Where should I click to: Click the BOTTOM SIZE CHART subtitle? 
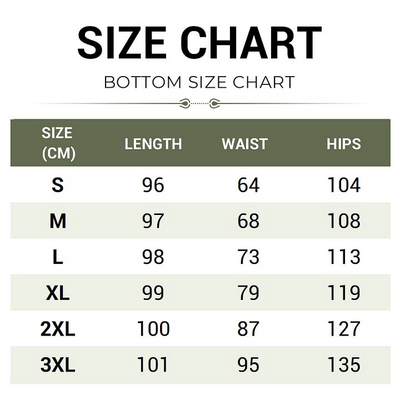[x=199, y=82]
